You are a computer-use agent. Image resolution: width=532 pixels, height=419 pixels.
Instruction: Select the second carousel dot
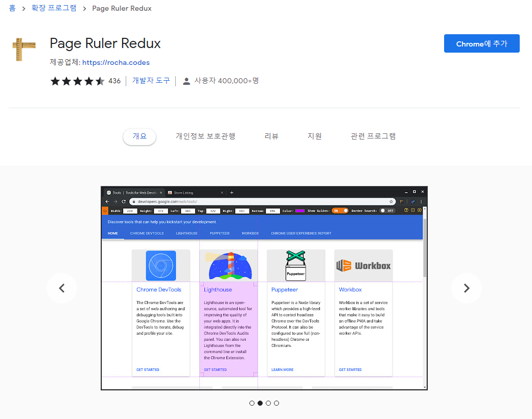pyautogui.click(x=260, y=403)
